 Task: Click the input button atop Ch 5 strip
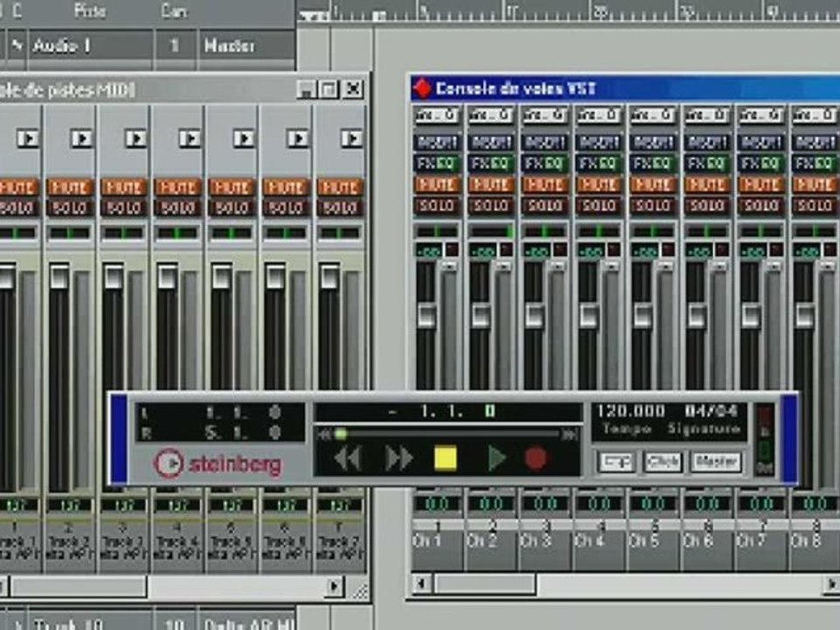[653, 115]
